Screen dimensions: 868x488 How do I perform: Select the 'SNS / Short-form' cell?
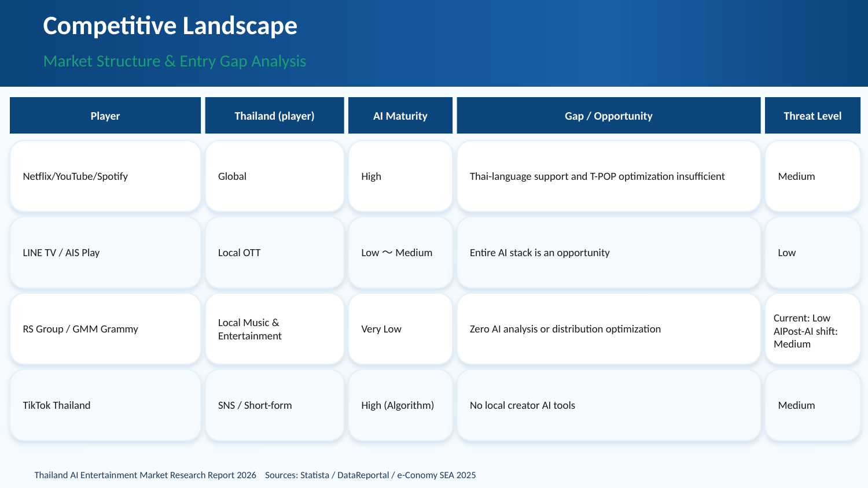coord(274,405)
